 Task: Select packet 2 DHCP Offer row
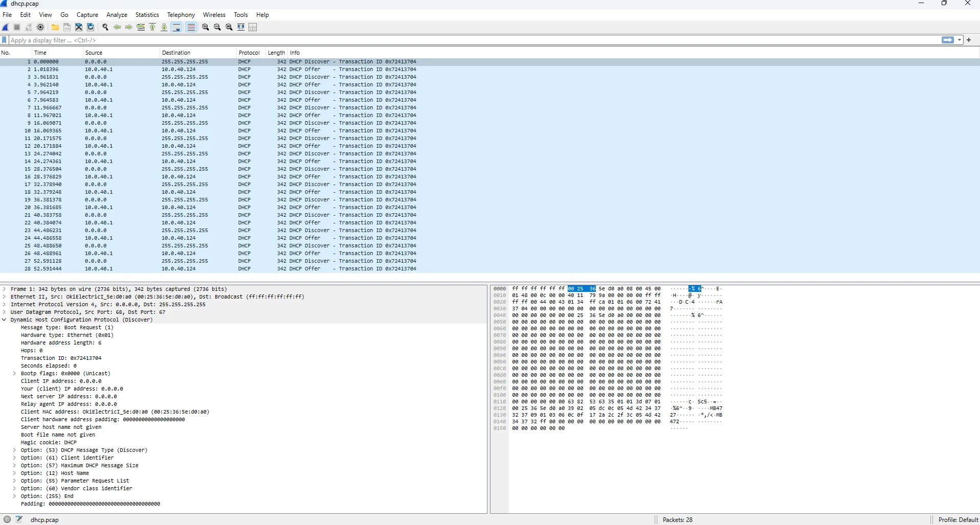490,69
